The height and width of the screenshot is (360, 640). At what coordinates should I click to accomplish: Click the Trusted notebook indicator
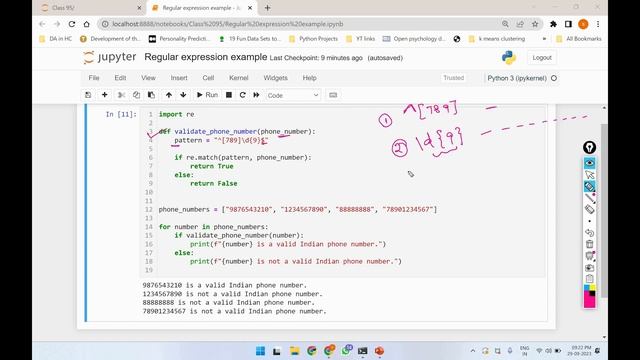coord(454,78)
